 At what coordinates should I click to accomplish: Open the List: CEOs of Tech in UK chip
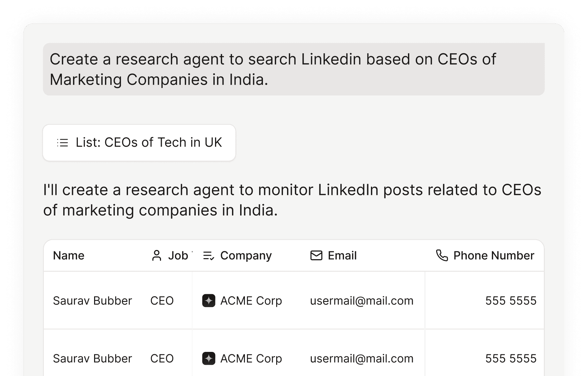pyautogui.click(x=139, y=143)
